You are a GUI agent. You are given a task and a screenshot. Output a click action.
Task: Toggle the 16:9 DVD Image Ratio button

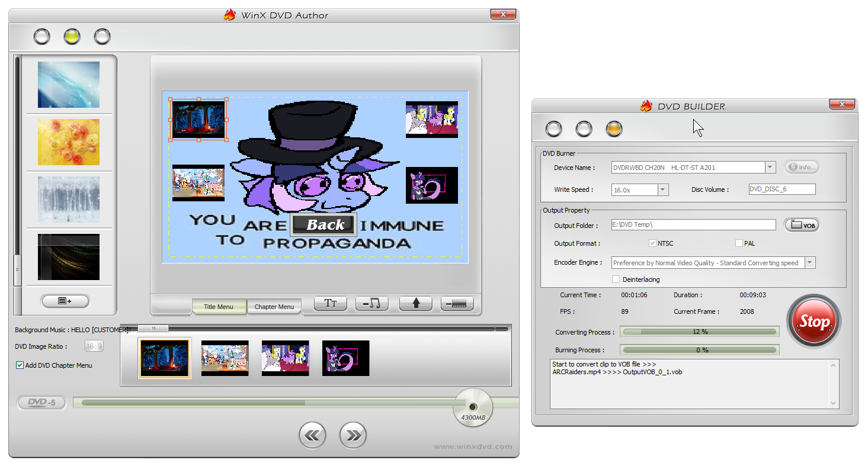94,346
